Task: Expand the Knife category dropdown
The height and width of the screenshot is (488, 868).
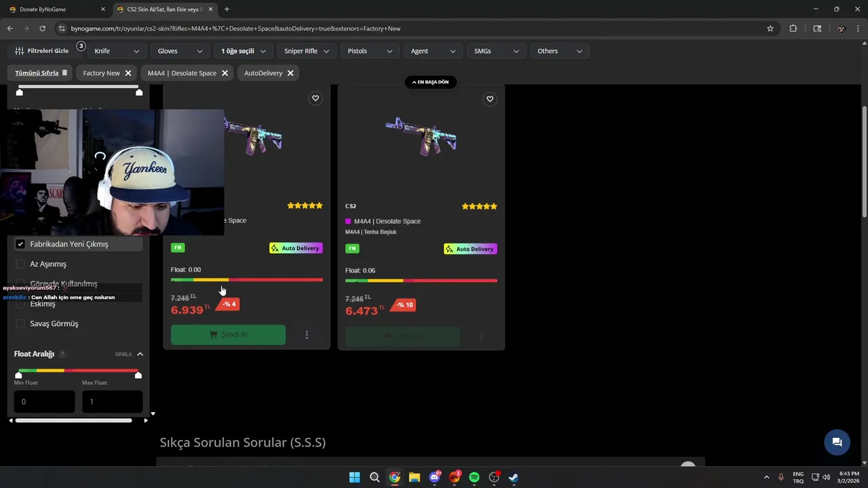Action: [117, 51]
